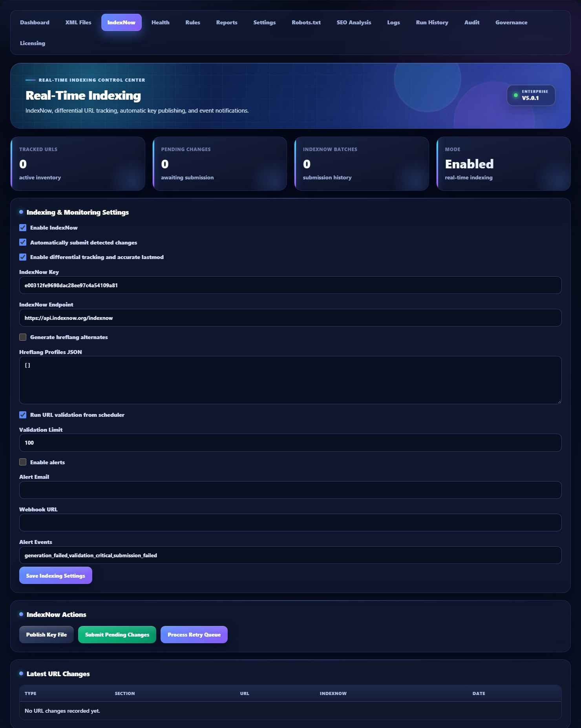This screenshot has width=581, height=728.
Task: Select the IndexNow tab
Action: pos(121,22)
